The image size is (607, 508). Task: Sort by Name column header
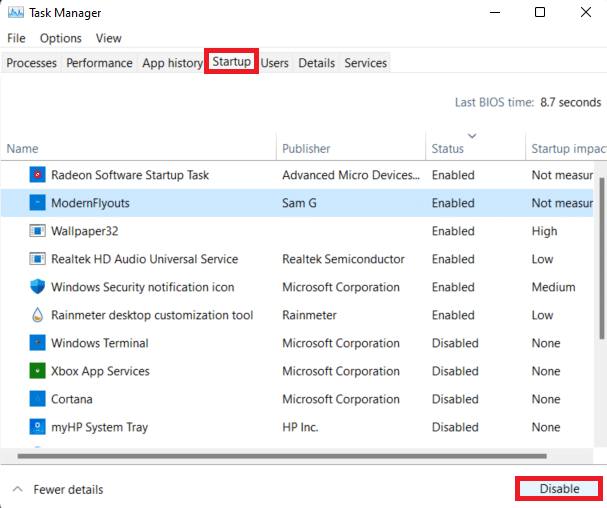pos(23,149)
